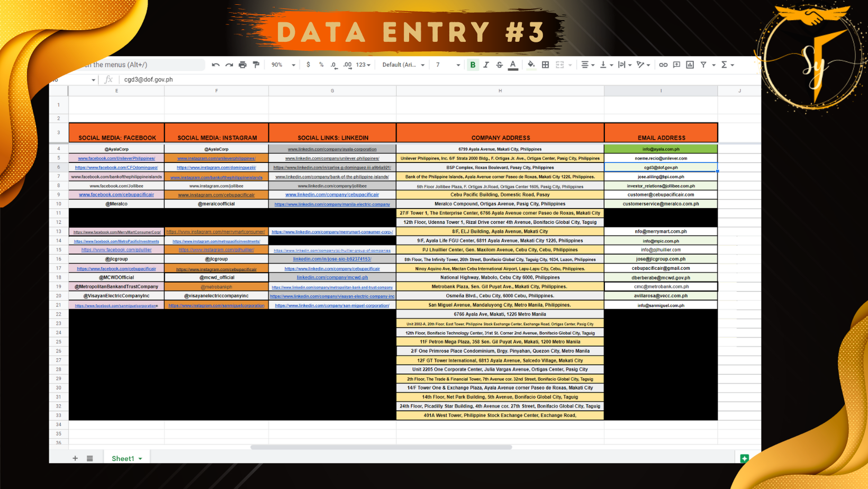Open the font size dropdown showing 7
The width and height of the screenshot is (868, 489).
click(448, 65)
